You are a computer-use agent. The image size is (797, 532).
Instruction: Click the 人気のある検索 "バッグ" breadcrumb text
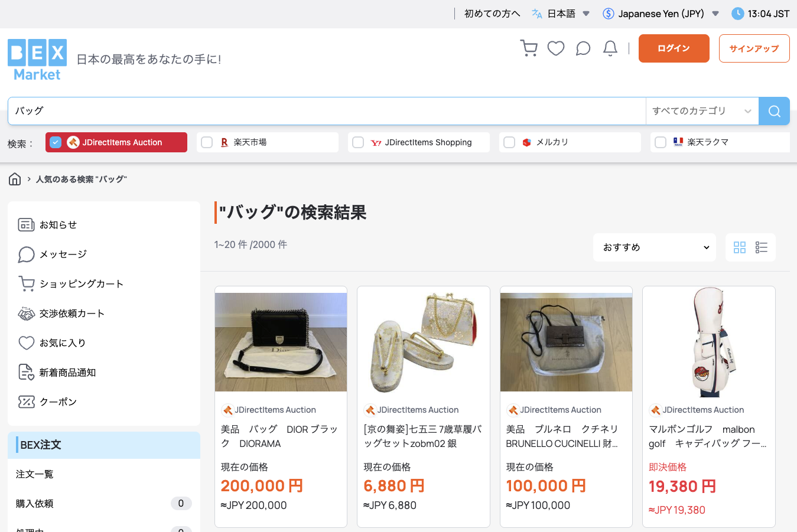[82, 179]
